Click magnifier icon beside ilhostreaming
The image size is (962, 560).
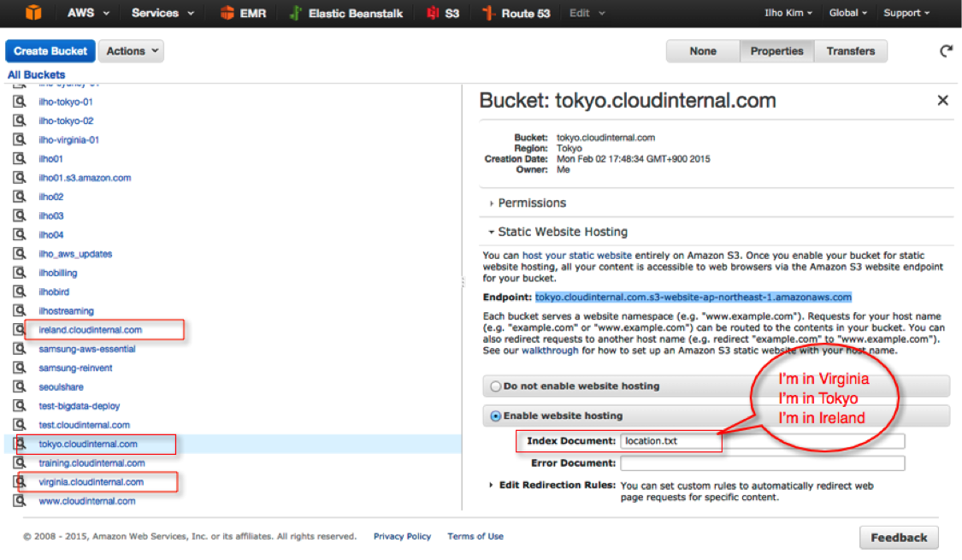tap(20, 310)
